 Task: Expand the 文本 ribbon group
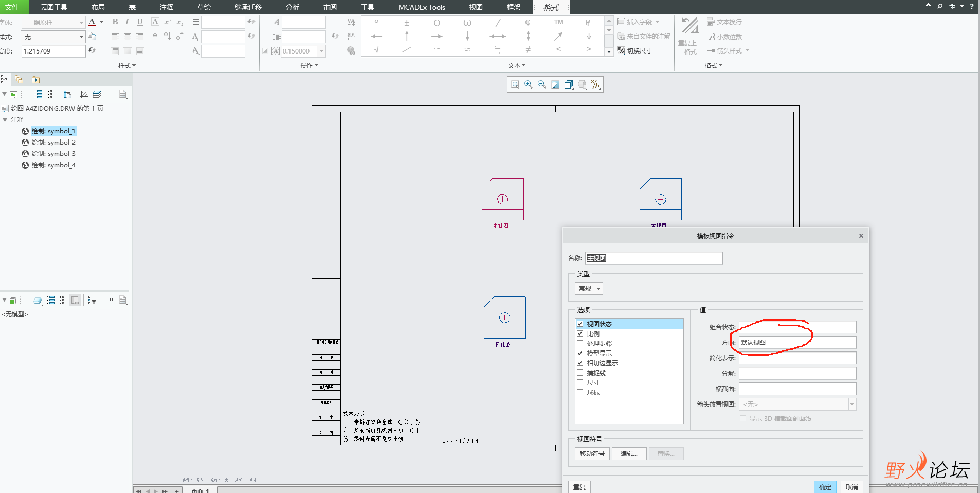pos(516,65)
